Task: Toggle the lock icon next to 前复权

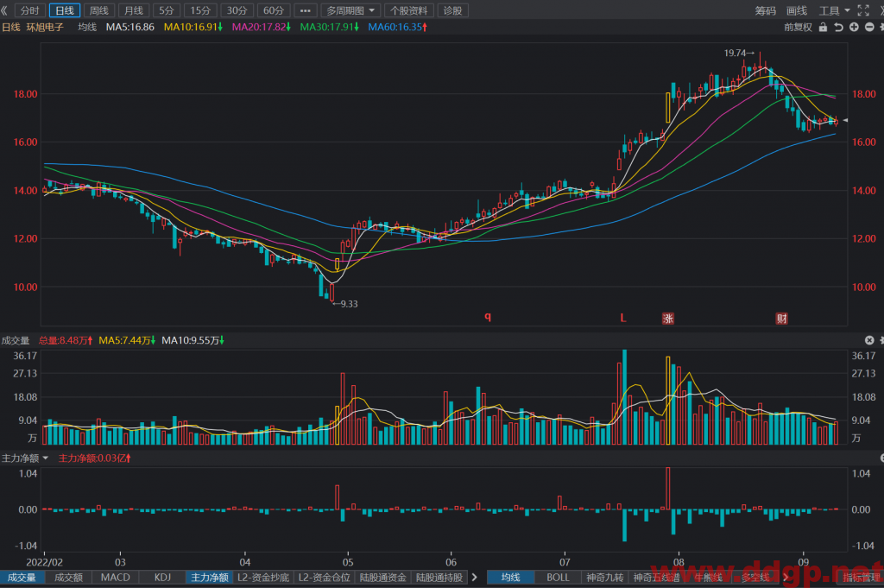Action: point(823,27)
